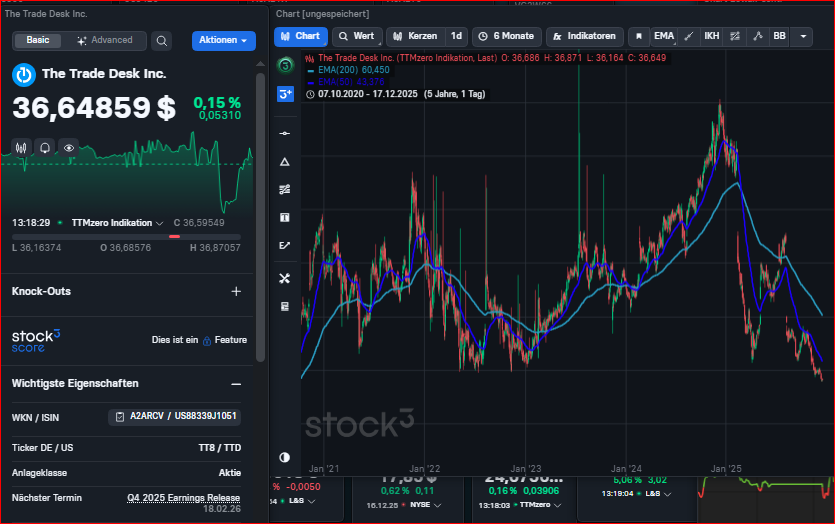Click the bookmark flag icon in chart toolbar

click(x=638, y=36)
